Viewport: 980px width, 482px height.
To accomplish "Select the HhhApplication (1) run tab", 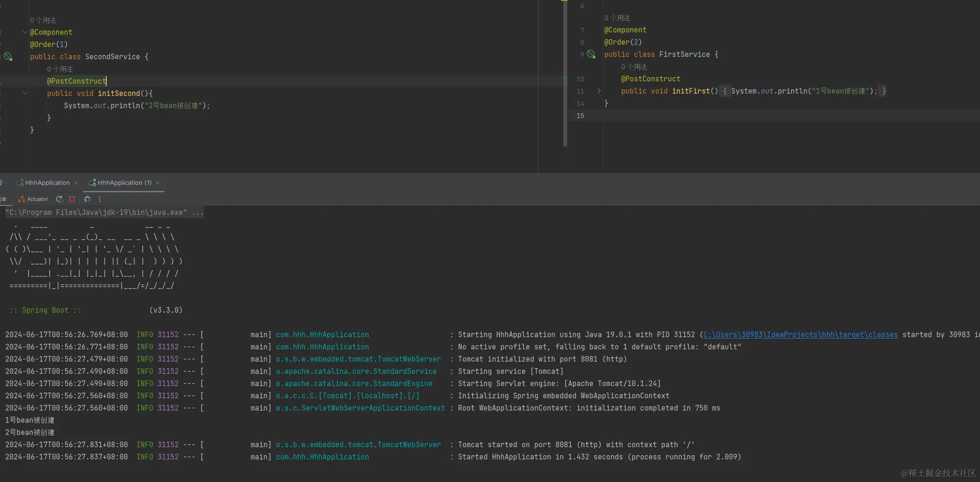I will pyautogui.click(x=124, y=183).
